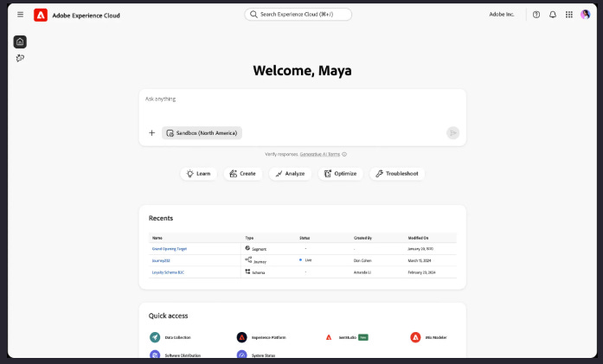Focus the Search Experience Cloud field
Image resolution: width=603 pixels, height=364 pixels.
[298, 14]
